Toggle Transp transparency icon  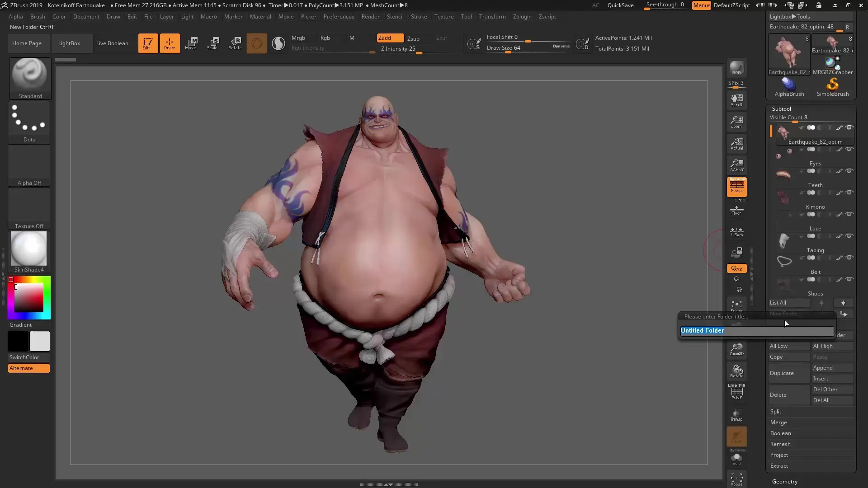pos(736,415)
